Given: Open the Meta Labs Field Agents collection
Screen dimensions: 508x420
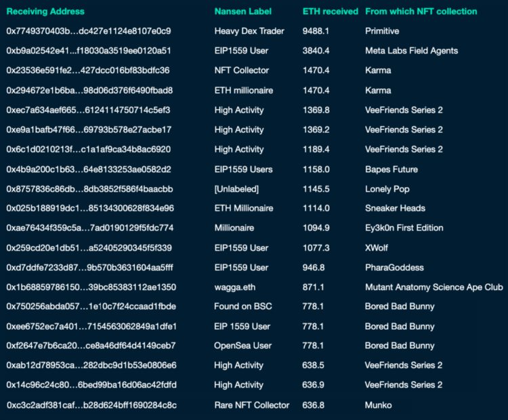Looking at the screenshot, I should [x=411, y=51].
